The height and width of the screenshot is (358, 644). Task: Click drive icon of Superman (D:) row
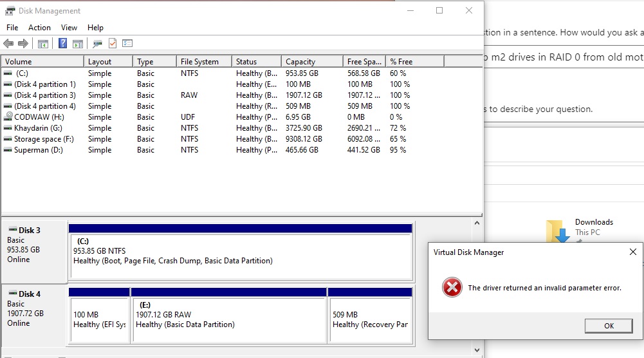8,150
